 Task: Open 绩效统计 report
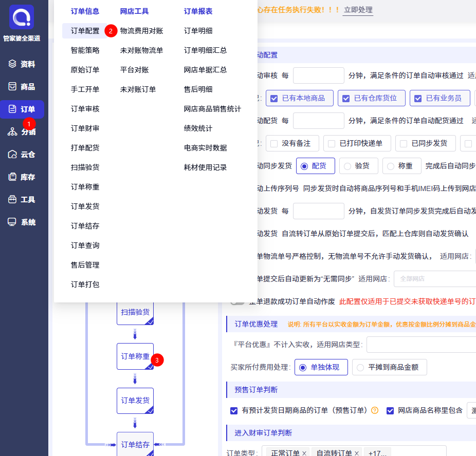pyautogui.click(x=198, y=128)
